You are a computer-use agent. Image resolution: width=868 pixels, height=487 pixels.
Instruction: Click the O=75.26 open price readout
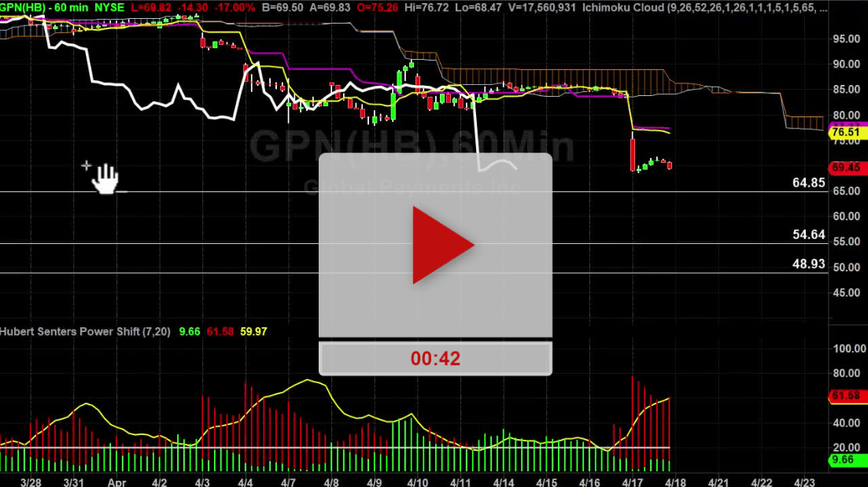point(377,8)
